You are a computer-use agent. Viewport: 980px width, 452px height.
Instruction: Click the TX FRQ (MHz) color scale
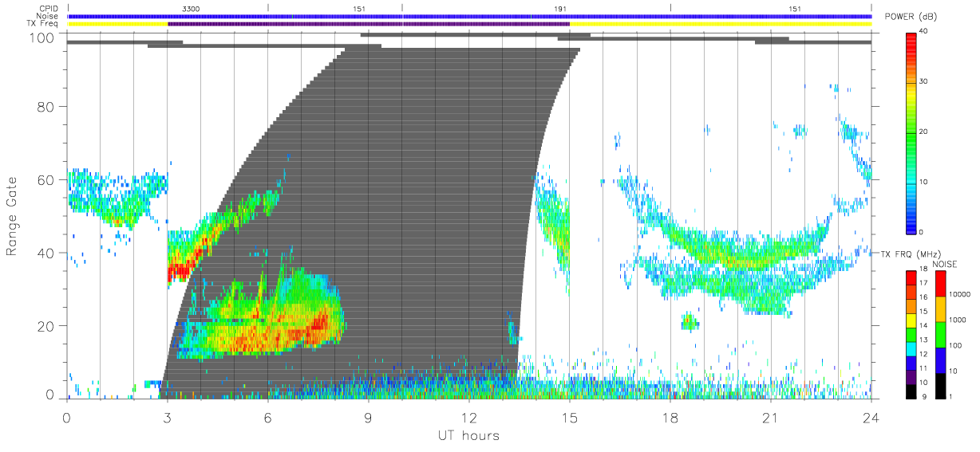tap(912, 335)
